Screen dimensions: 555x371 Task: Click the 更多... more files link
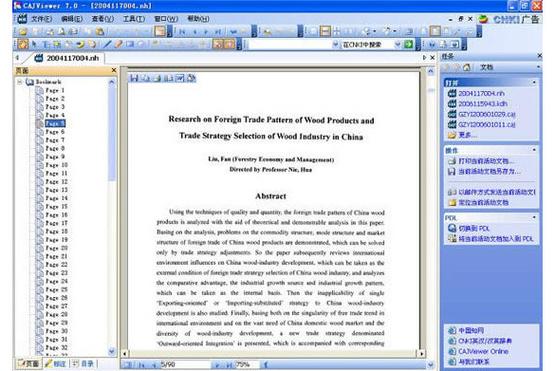click(x=468, y=135)
